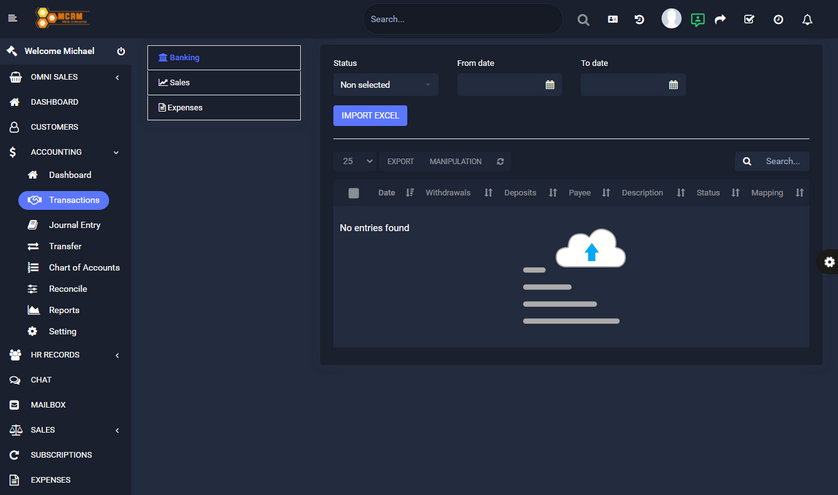Click the table refresh icon
This screenshot has width=838, height=495.
click(x=501, y=161)
